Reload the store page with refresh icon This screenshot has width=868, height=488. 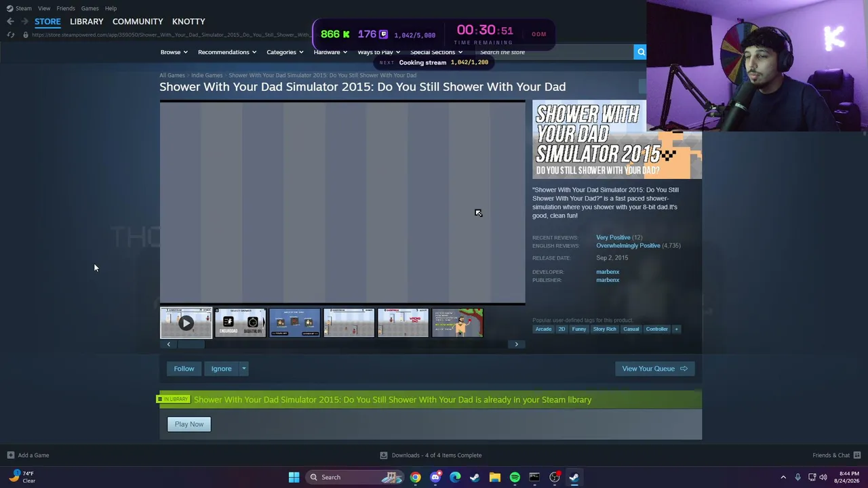(10, 35)
